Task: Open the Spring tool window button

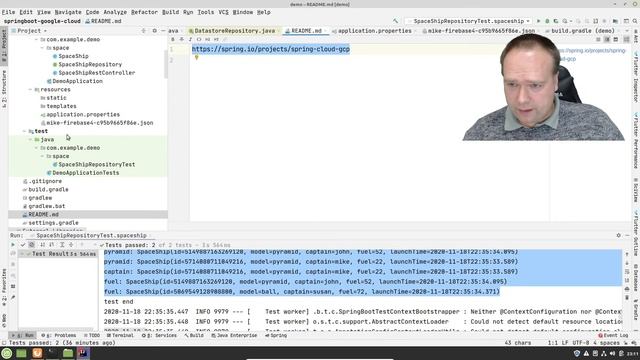Action: (276, 336)
